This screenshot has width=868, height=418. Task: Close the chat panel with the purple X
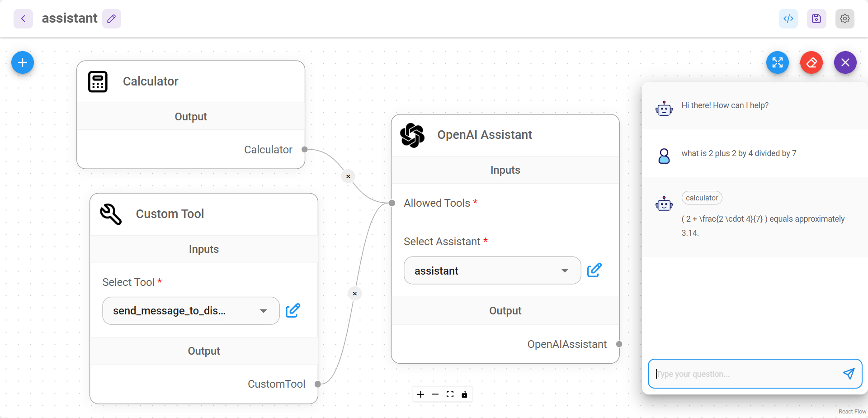tap(845, 62)
